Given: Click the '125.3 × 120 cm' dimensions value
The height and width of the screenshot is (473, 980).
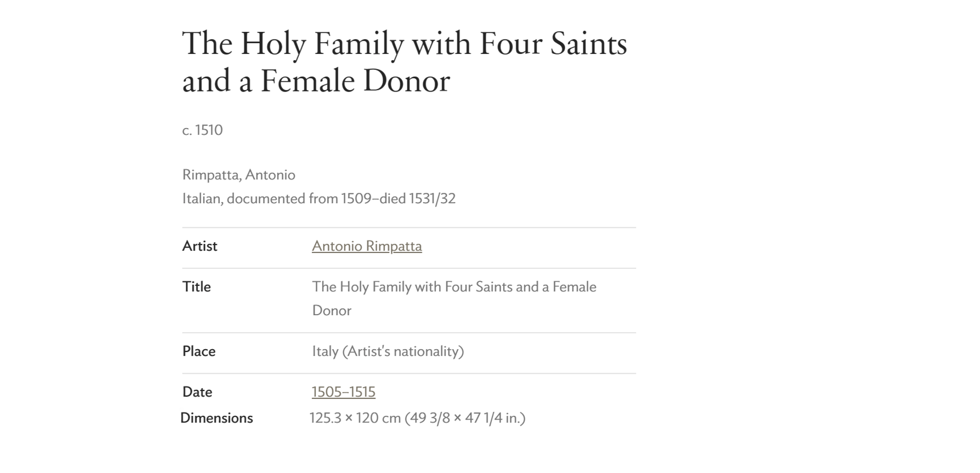Looking at the screenshot, I should coord(355,418).
